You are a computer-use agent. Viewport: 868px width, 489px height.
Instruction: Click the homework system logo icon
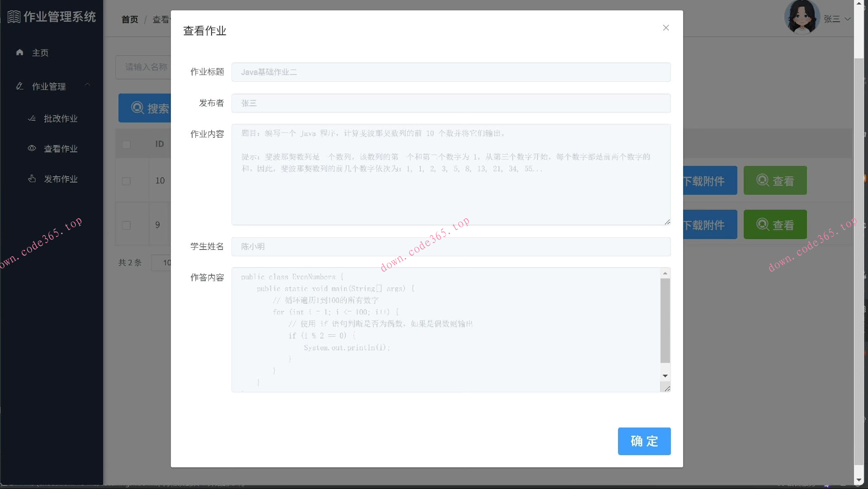point(14,17)
